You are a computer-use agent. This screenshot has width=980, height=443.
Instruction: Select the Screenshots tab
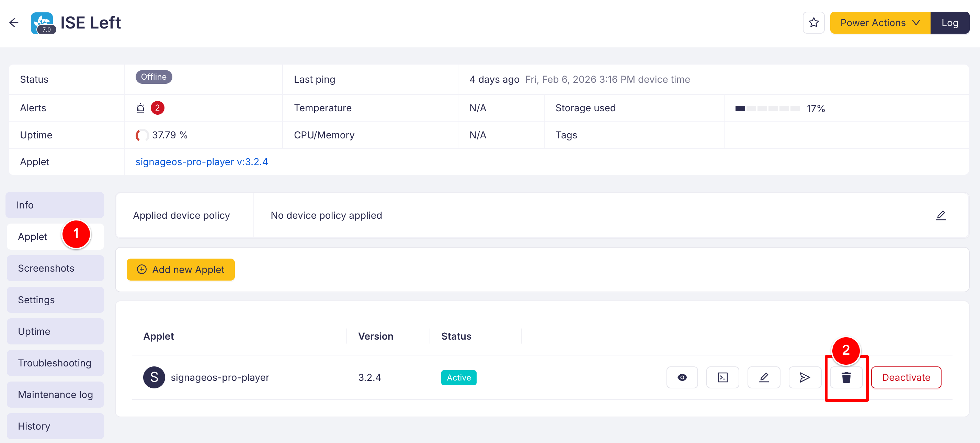(x=55, y=268)
